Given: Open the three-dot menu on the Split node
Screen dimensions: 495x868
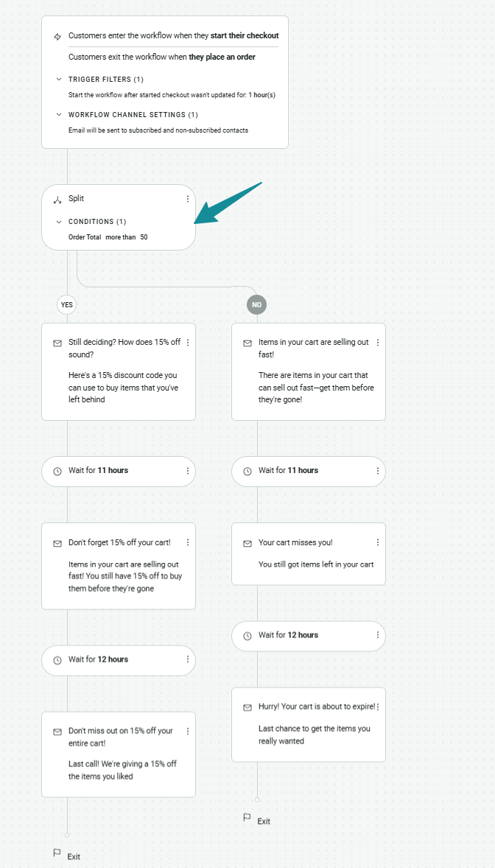Looking at the screenshot, I should point(187,198).
